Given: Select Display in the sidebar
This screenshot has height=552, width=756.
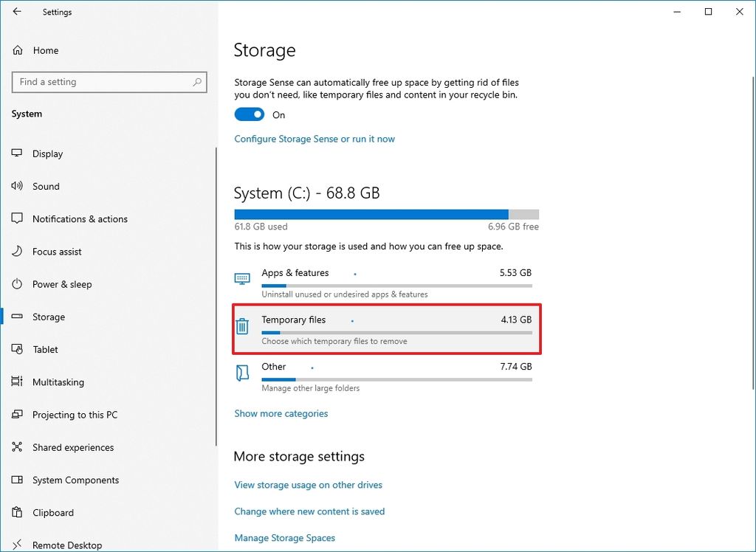Looking at the screenshot, I should coord(48,153).
